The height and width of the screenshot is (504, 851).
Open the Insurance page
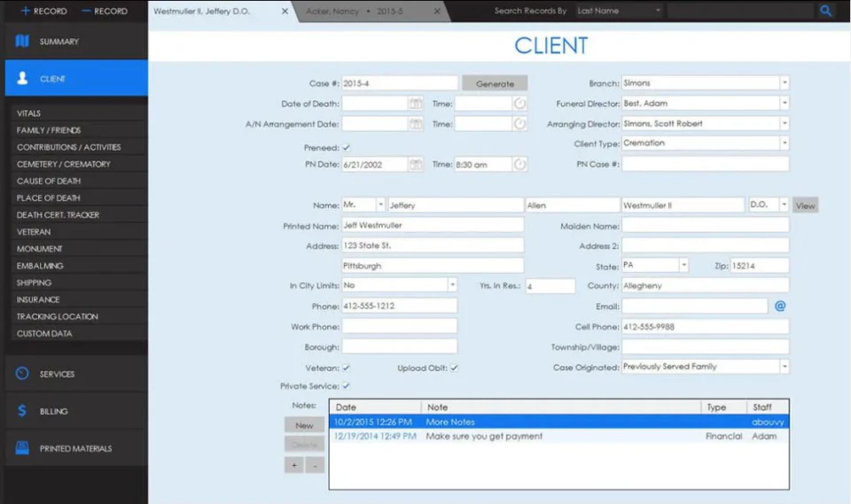pos(79,299)
